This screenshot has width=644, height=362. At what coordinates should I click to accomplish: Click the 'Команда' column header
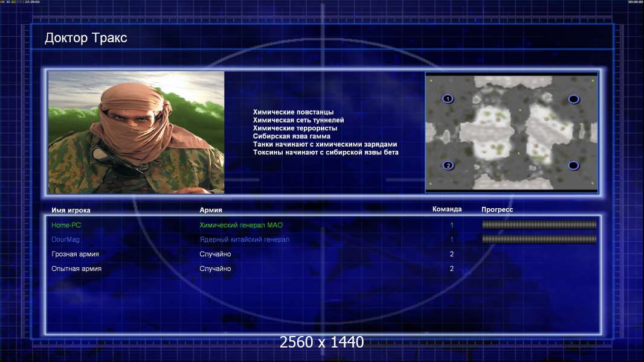tap(447, 209)
